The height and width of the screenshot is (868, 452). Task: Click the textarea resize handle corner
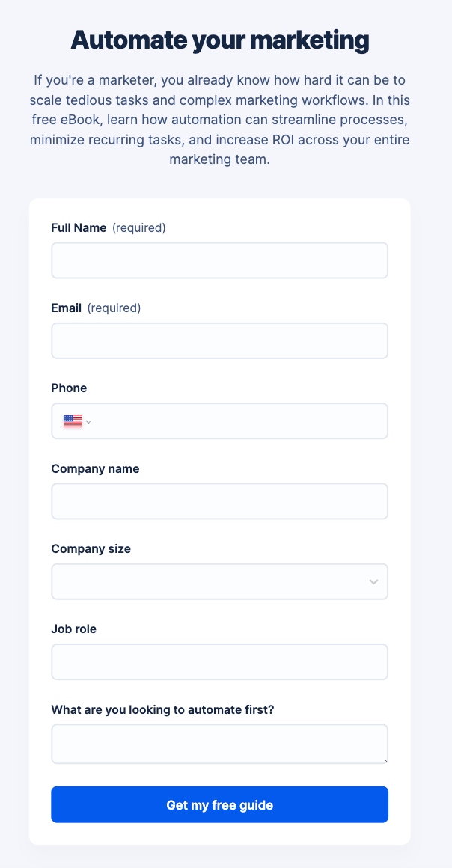coord(385,760)
